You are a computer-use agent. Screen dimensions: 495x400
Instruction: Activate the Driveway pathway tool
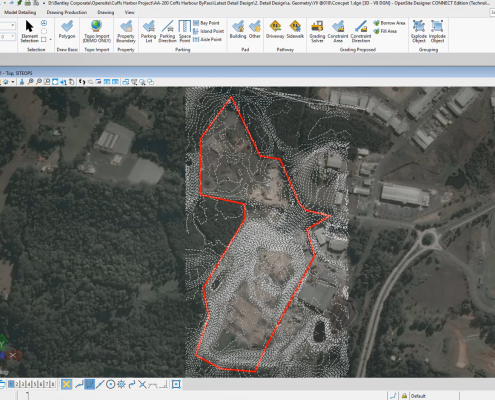[x=275, y=29]
